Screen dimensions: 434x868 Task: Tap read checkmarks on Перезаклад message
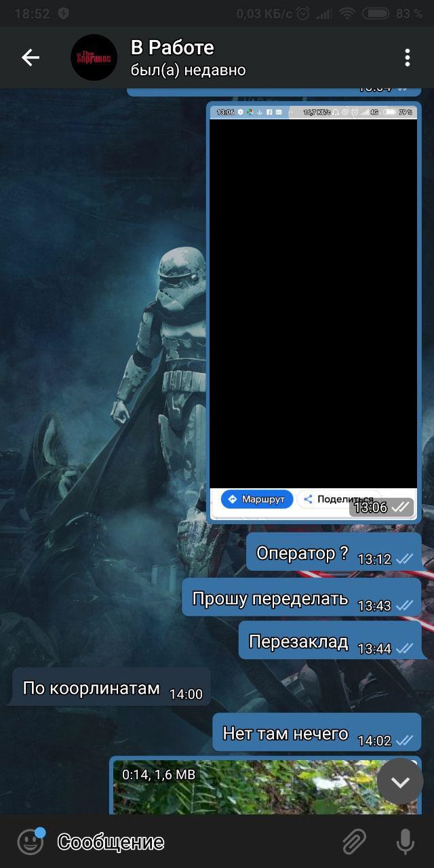click(405, 648)
